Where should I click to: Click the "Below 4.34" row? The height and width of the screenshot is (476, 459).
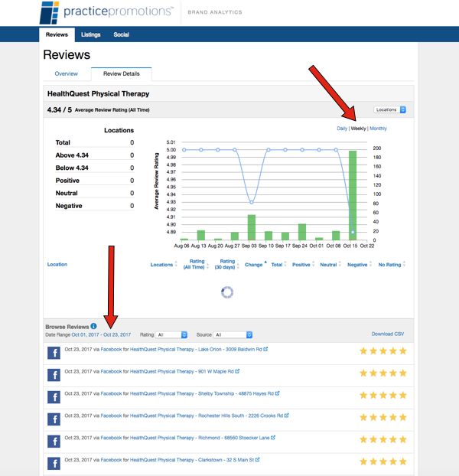pyautogui.click(x=95, y=168)
